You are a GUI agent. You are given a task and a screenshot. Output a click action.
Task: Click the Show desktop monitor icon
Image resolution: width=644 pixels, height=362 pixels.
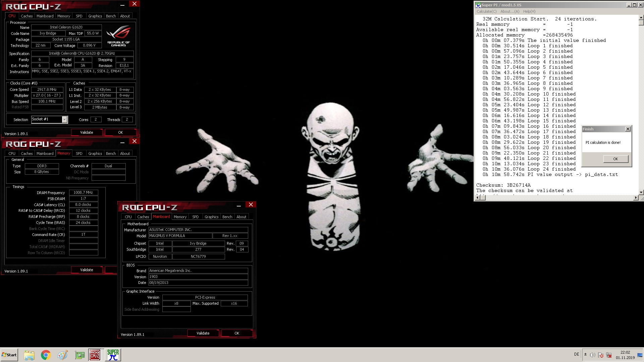click(640, 355)
